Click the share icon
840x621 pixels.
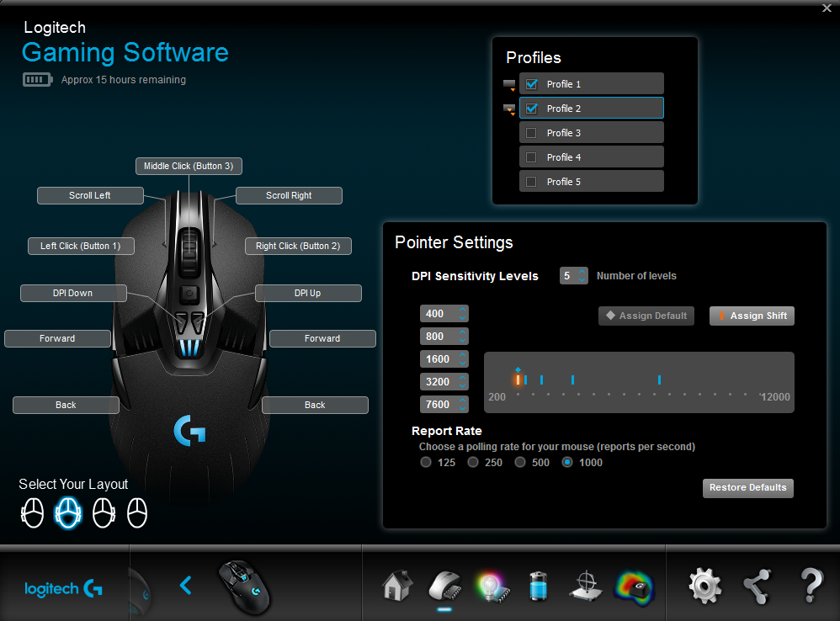tap(758, 586)
